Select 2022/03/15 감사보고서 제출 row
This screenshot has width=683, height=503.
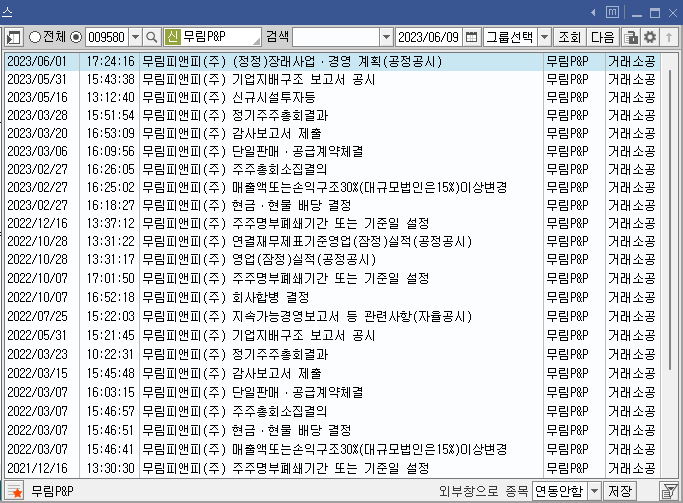click(x=333, y=373)
